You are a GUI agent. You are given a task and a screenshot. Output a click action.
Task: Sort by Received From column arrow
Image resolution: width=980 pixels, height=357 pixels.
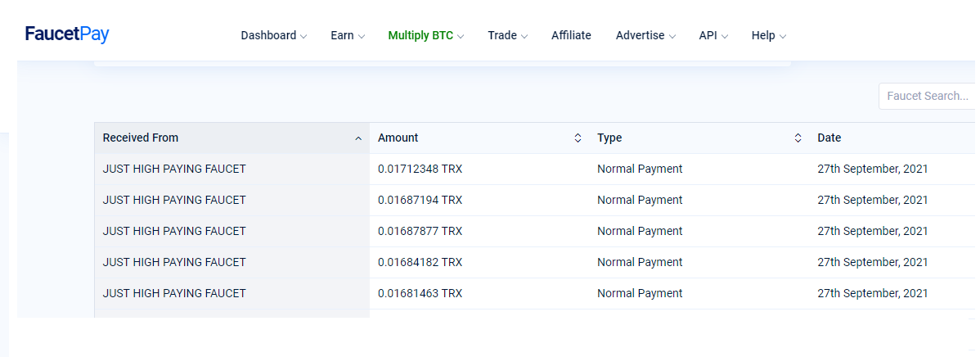[x=358, y=138]
